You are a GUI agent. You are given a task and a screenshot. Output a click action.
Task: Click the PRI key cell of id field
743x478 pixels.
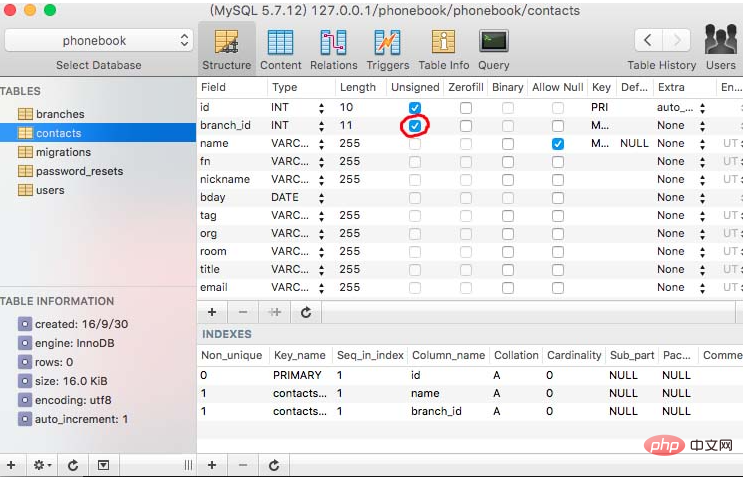pos(599,108)
